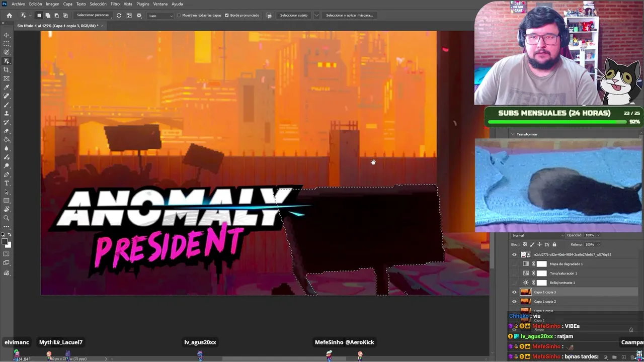Show all objects overlay
The image size is (644, 362).
click(x=129, y=16)
